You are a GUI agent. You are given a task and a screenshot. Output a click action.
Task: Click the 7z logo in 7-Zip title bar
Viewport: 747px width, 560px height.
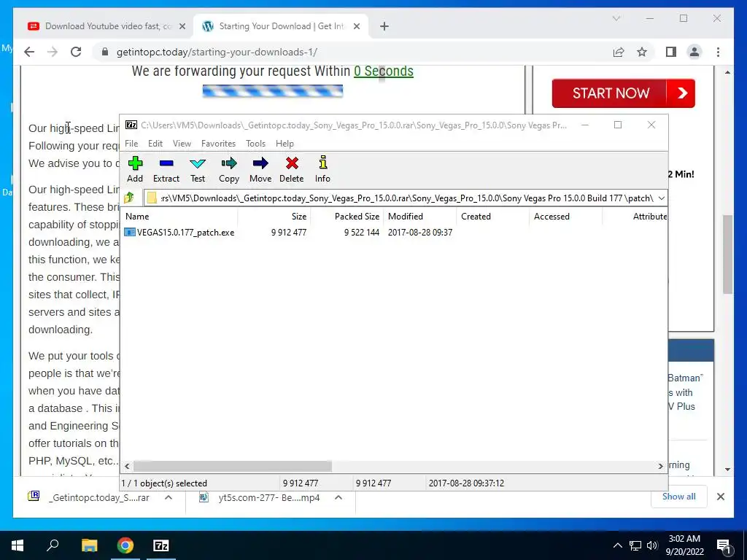pos(131,125)
